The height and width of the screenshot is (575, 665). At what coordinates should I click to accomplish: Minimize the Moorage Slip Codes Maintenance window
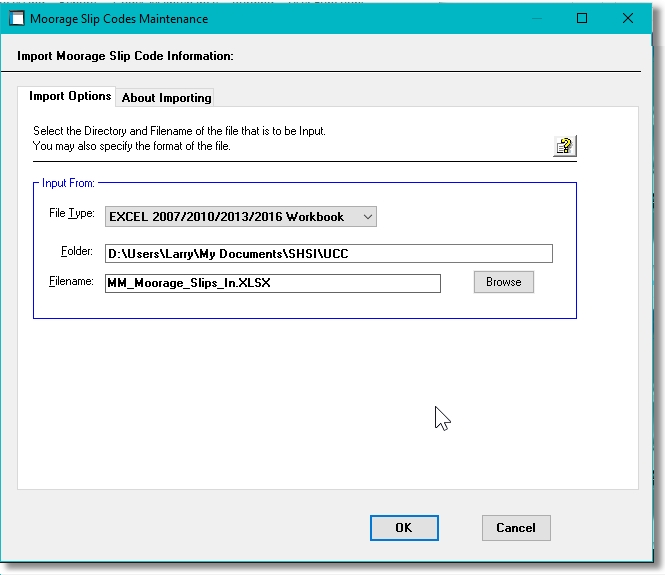pos(538,18)
